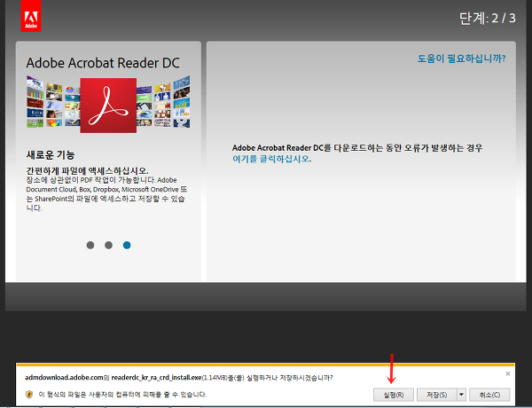Click the 여기를 클릭하십시오 link
The image size is (532, 408).
click(270, 159)
